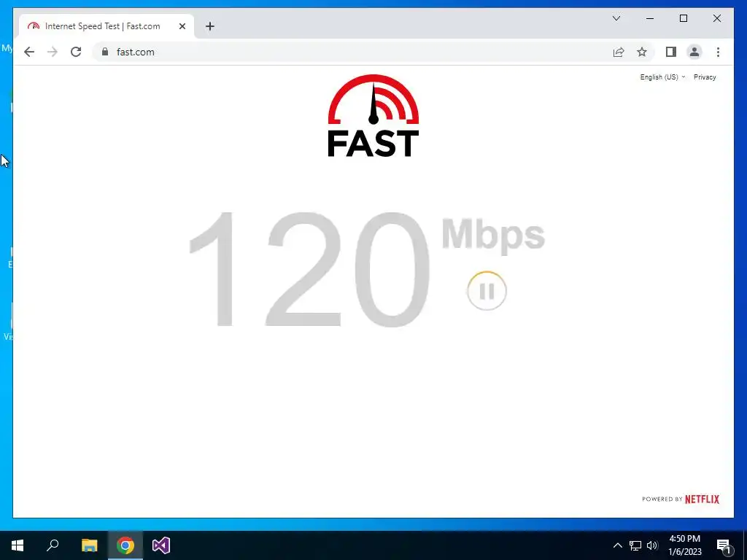
Task: Expand the English (US) language dropdown
Action: pyautogui.click(x=662, y=77)
